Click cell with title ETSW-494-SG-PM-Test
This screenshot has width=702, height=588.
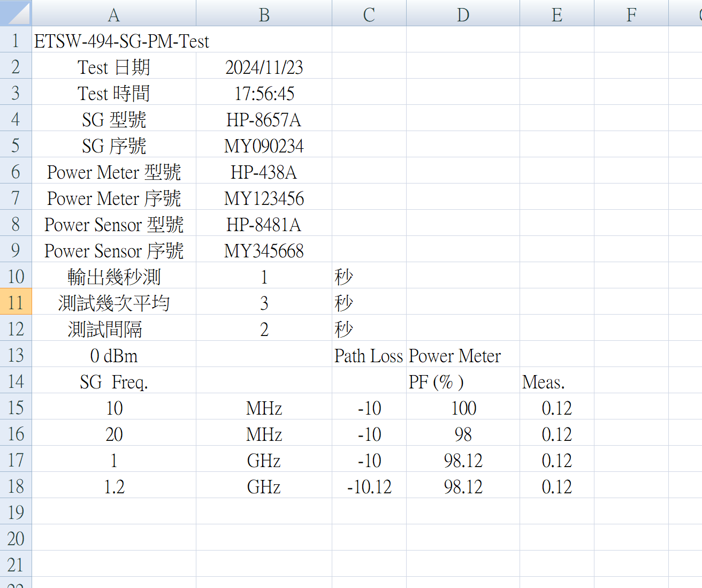click(121, 41)
